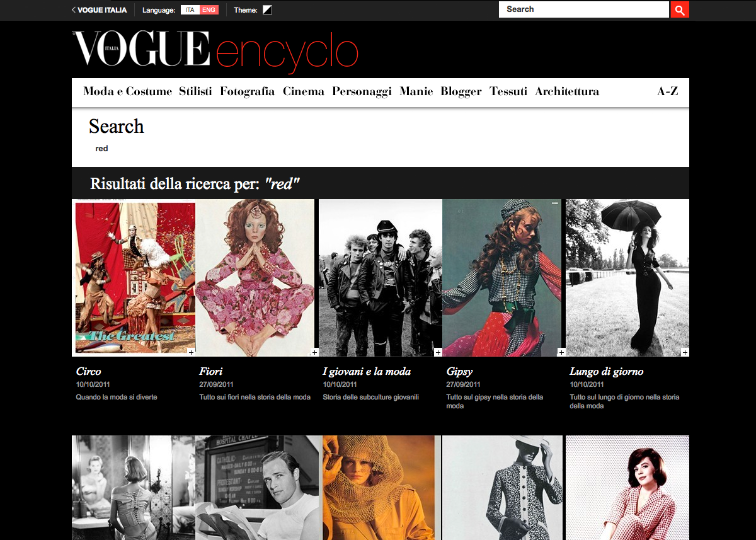Image resolution: width=756 pixels, height=540 pixels.
Task: Open the Circo thumbnail image
Action: click(x=134, y=278)
